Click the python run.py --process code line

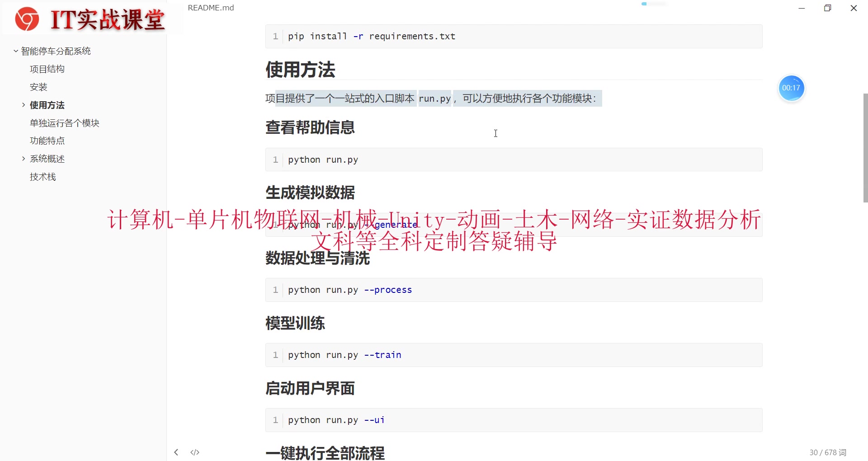[514, 290]
